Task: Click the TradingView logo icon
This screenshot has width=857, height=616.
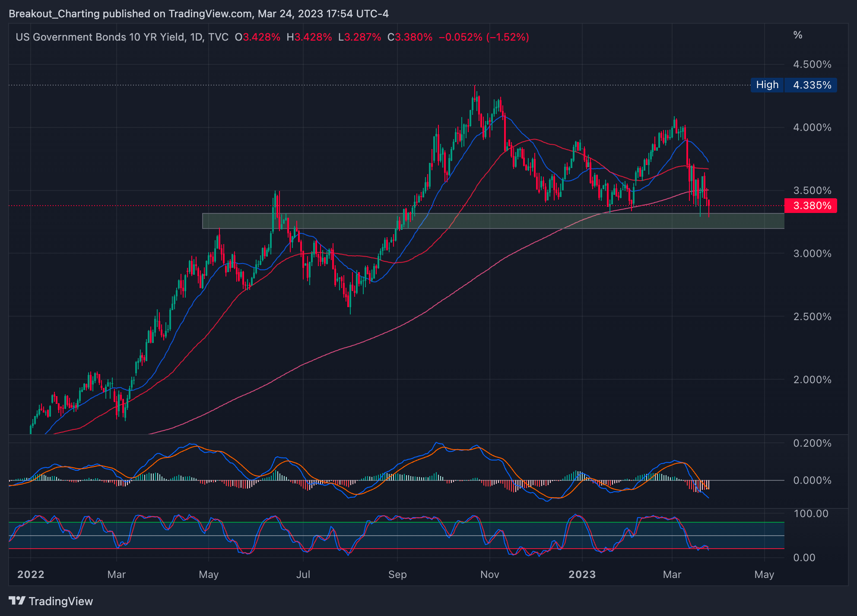Action: (17, 601)
